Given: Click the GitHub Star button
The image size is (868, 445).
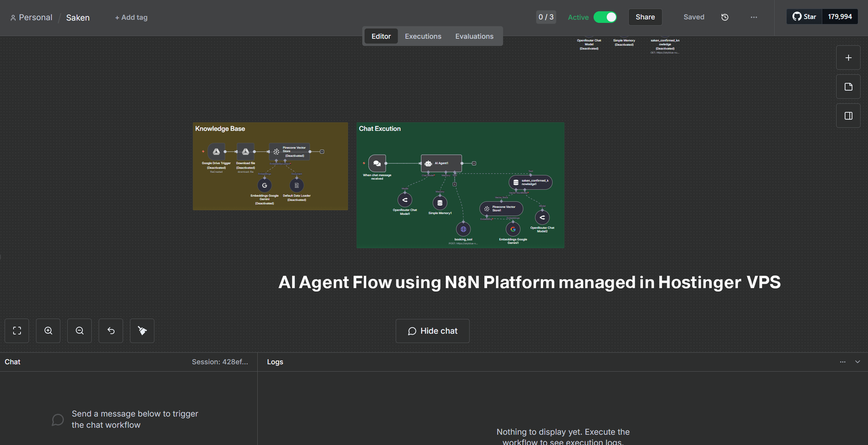Looking at the screenshot, I should point(805,17).
